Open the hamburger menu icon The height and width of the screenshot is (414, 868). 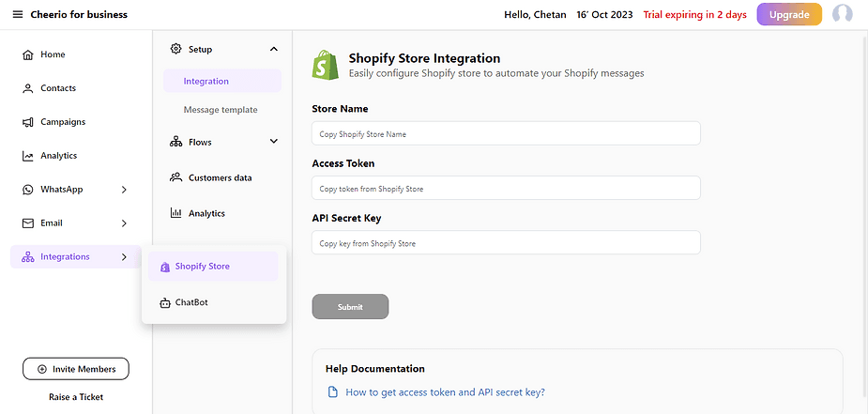pos(18,14)
